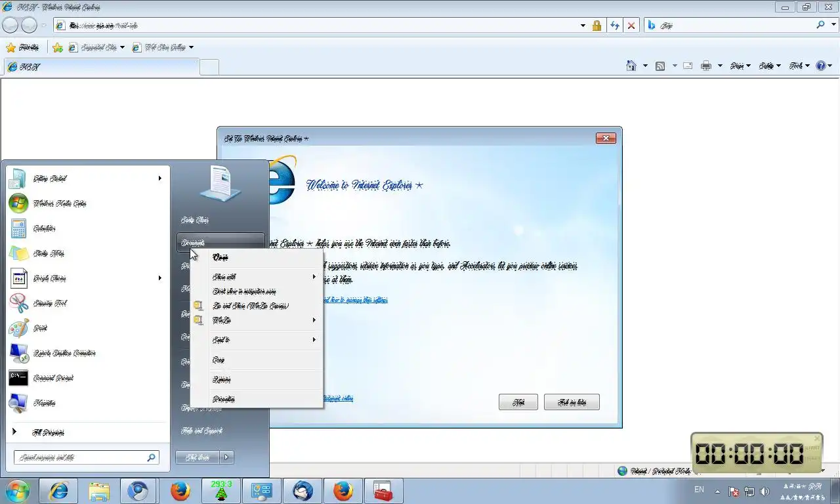Open the Send to submenu
This screenshot has width=840, height=504.
257,340
